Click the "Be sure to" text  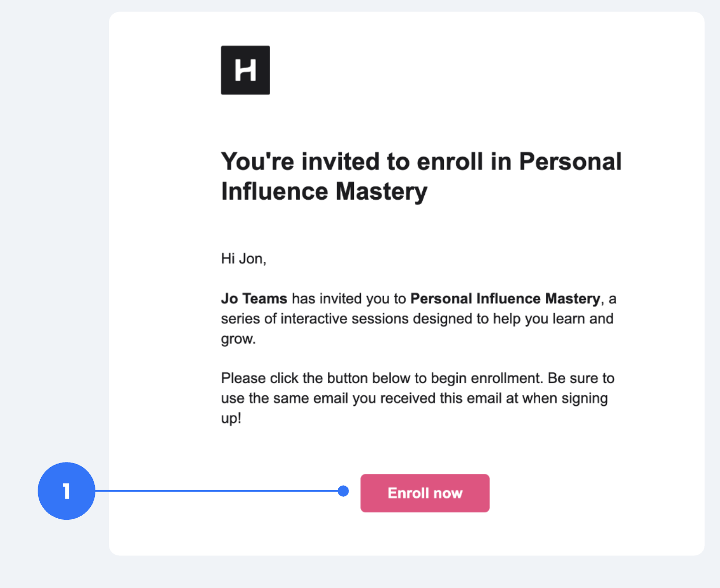click(x=581, y=378)
